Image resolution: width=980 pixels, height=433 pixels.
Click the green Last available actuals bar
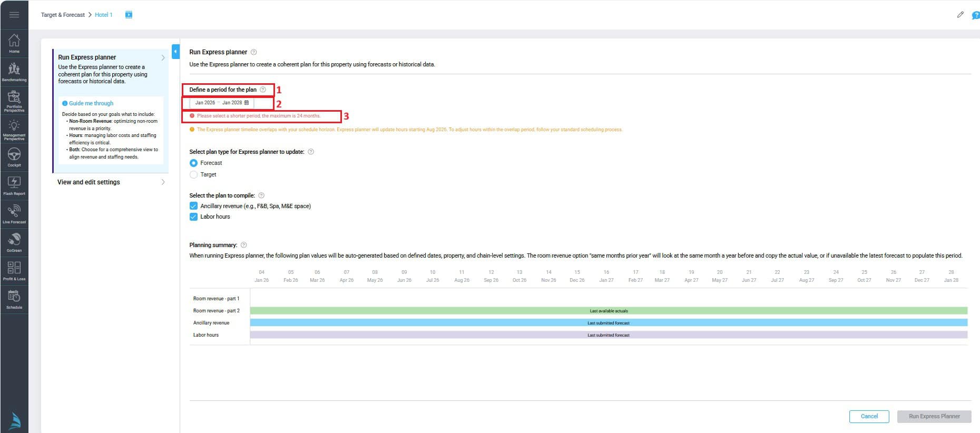pyautogui.click(x=609, y=311)
